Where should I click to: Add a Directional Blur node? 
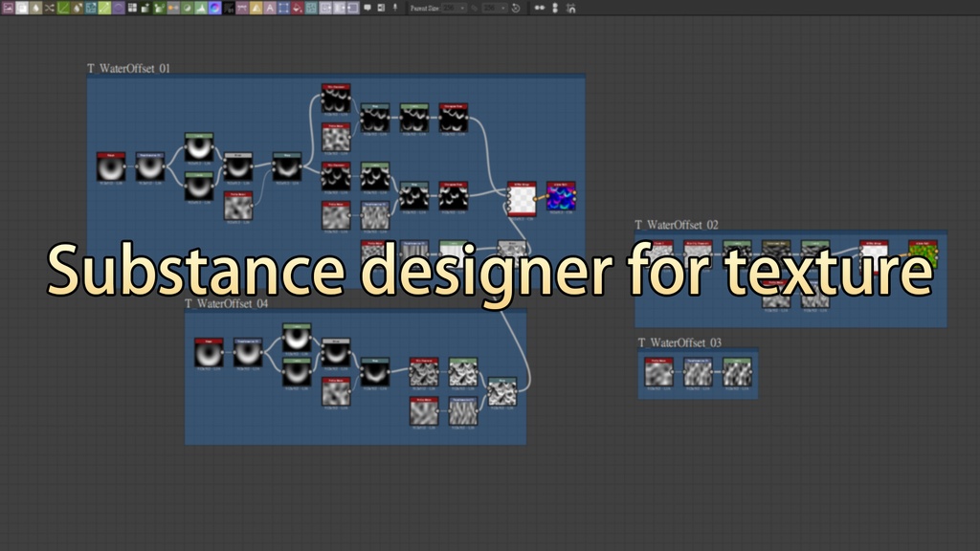pos(77,8)
